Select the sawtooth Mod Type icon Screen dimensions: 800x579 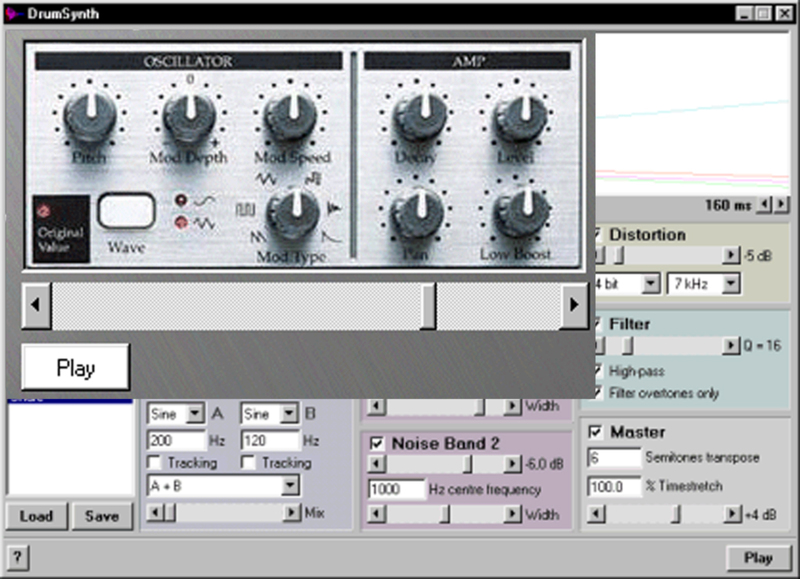[x=258, y=237]
